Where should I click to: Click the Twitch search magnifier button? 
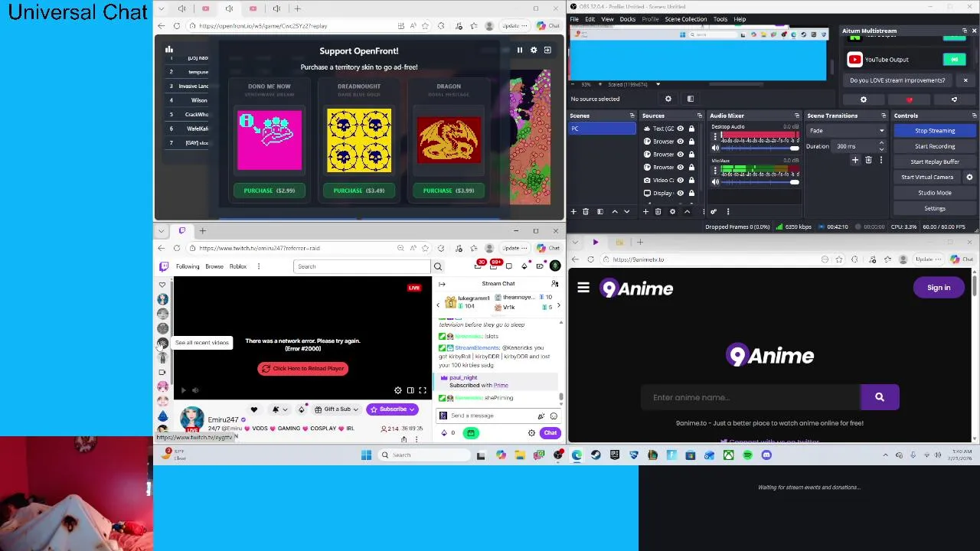[438, 266]
